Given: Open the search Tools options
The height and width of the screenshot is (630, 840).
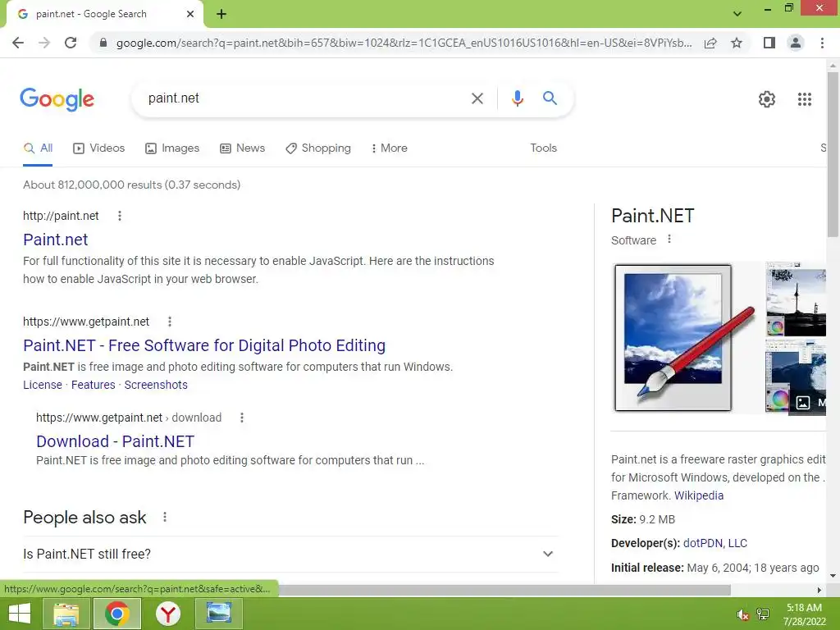Looking at the screenshot, I should coord(543,148).
